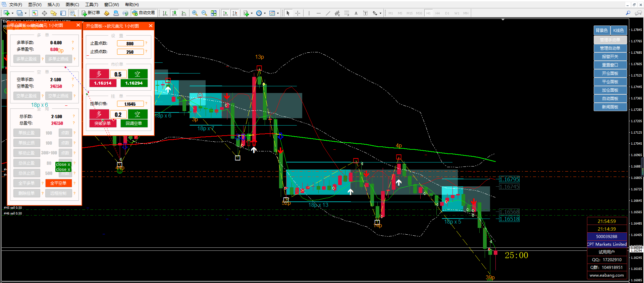Image resolution: width=644 pixels, height=283 pixels.
Task: Switch chart to candlestick style
Action: pyautogui.click(x=174, y=13)
